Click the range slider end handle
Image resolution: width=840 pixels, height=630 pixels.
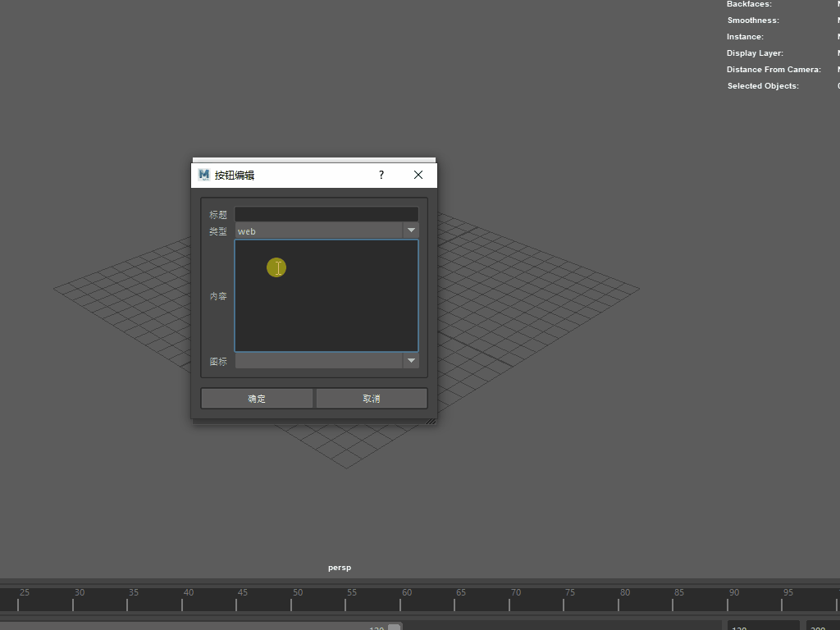[394, 627]
